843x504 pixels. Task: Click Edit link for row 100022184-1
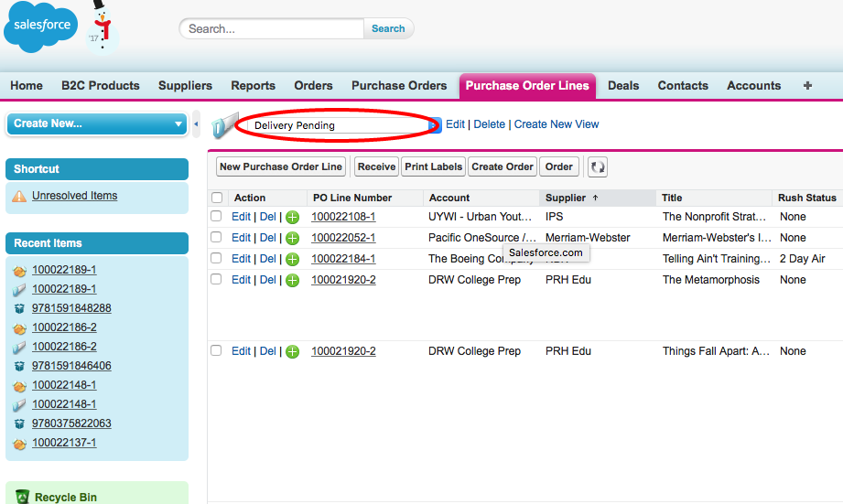tap(241, 259)
